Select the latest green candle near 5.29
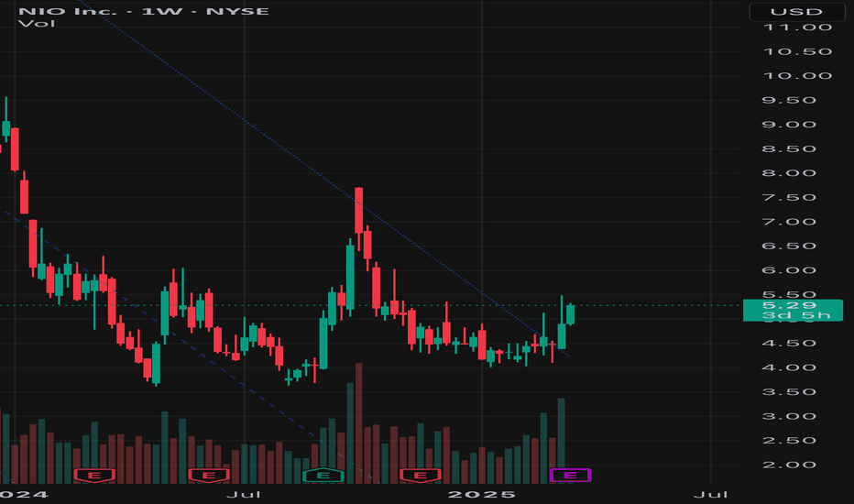Viewport: 854px width, 504px height. tap(570, 315)
